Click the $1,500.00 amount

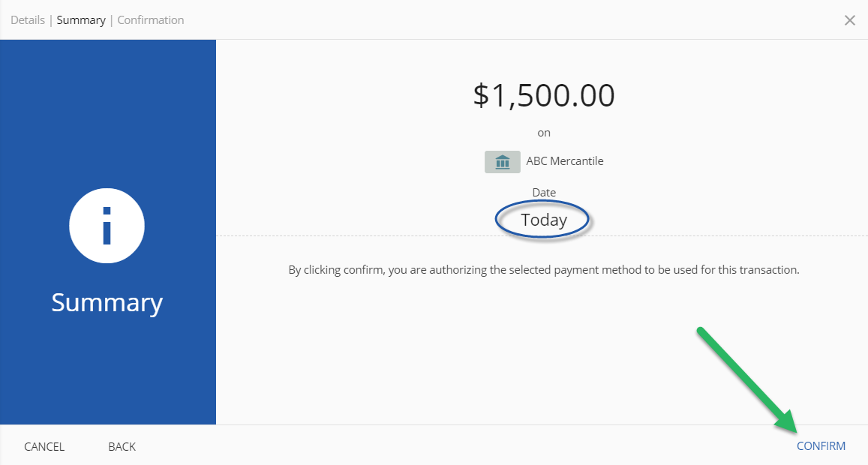[x=544, y=96]
